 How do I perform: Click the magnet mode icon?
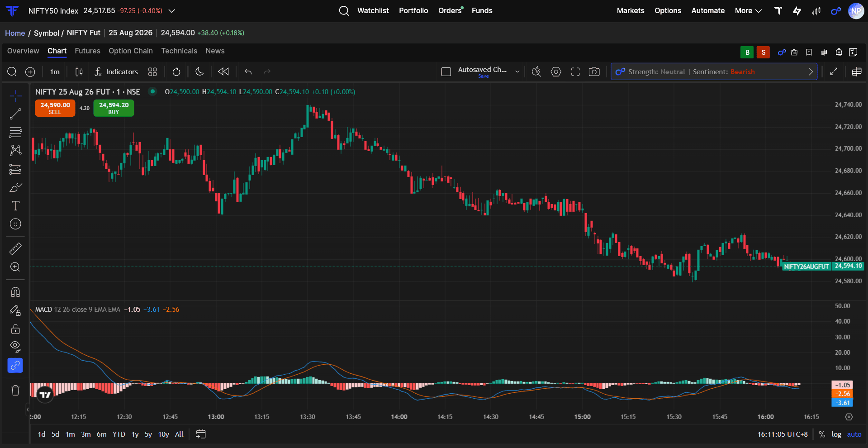point(15,292)
